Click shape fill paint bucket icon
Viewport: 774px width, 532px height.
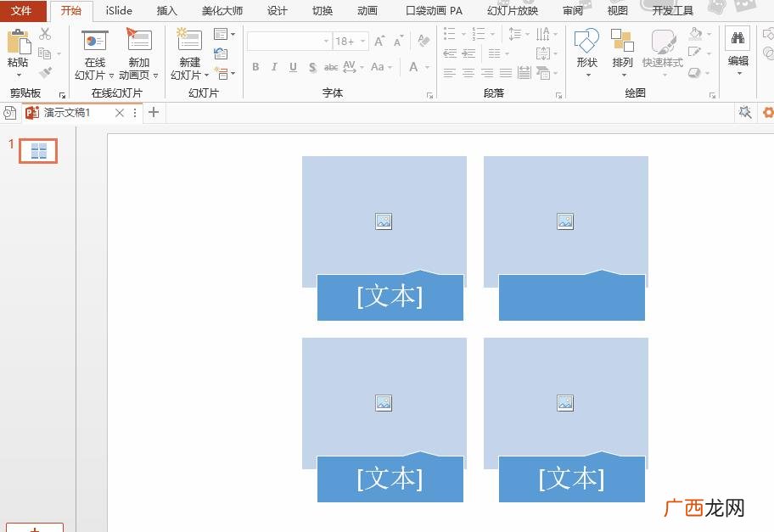tap(695, 34)
